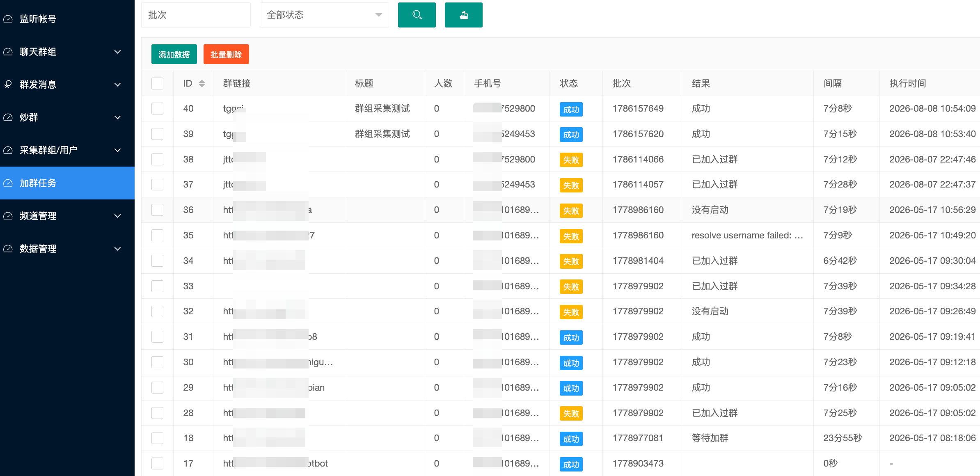Viewport: 980px width, 476px height.
Task: Click batch number 1778903473
Action: point(638,464)
